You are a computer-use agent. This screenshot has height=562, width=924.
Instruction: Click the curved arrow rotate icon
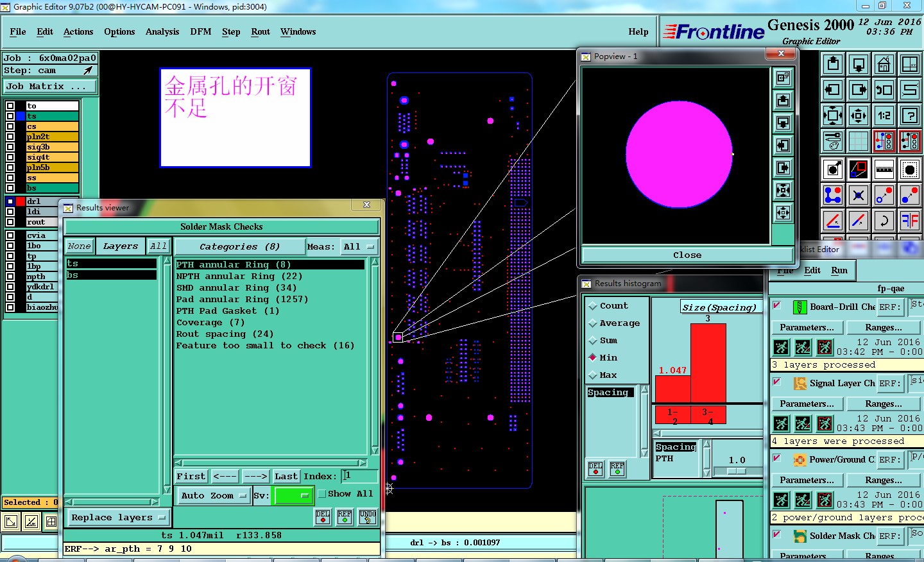click(x=884, y=221)
